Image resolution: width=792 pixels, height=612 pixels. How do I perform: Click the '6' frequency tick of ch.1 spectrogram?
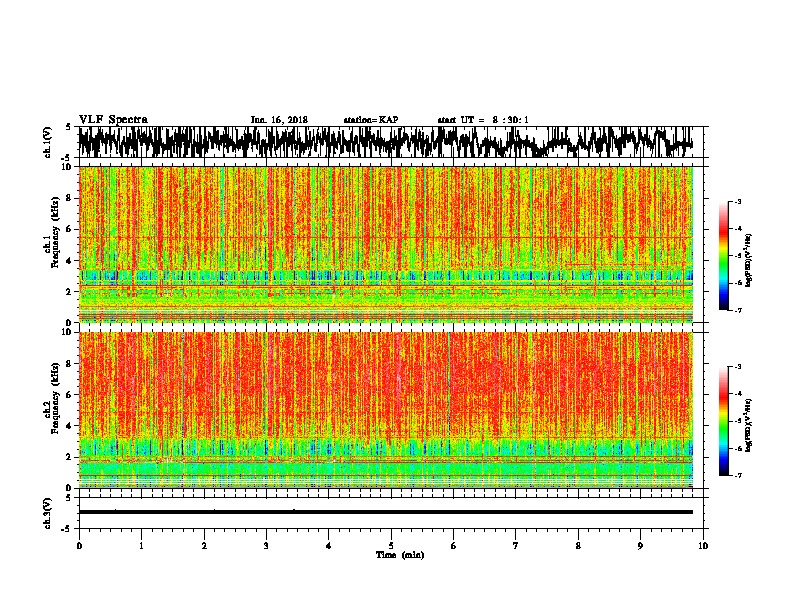[x=71, y=229]
